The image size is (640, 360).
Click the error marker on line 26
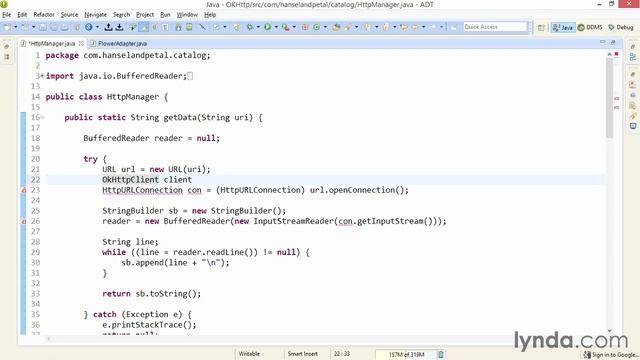[x=24, y=221]
